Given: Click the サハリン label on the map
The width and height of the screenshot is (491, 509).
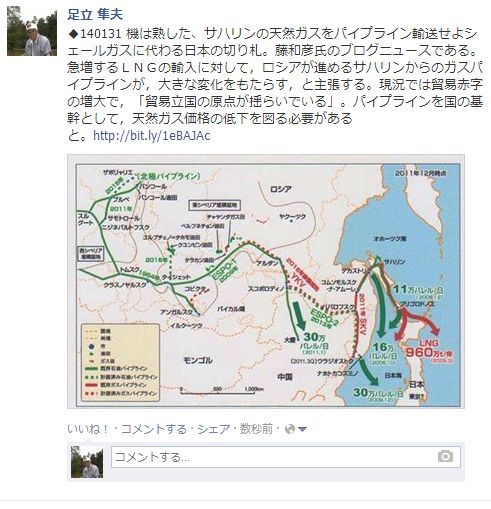Looking at the screenshot, I should [394, 262].
